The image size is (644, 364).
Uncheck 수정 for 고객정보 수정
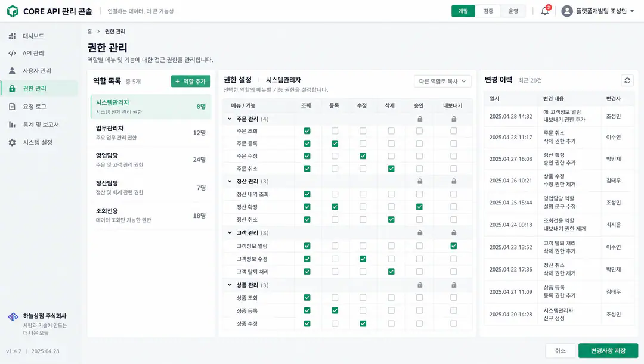(363, 259)
